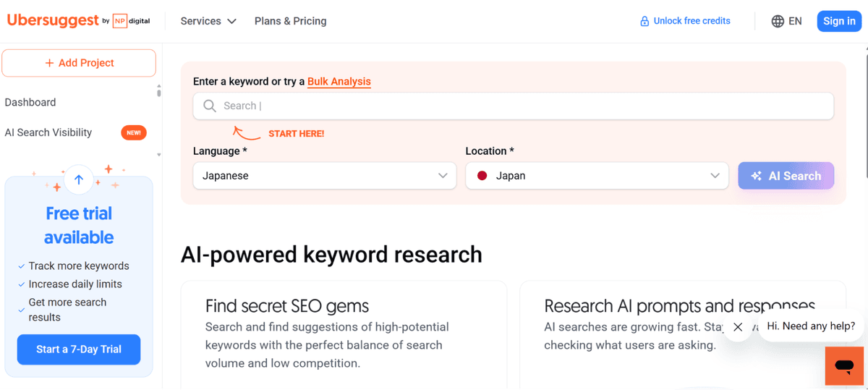868x390 pixels.
Task: Open the Services dropdown menu
Action: (208, 21)
